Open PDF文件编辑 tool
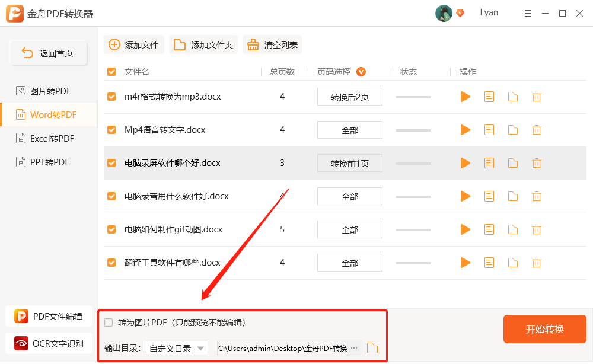Image resolution: width=593 pixels, height=364 pixels. [49, 316]
